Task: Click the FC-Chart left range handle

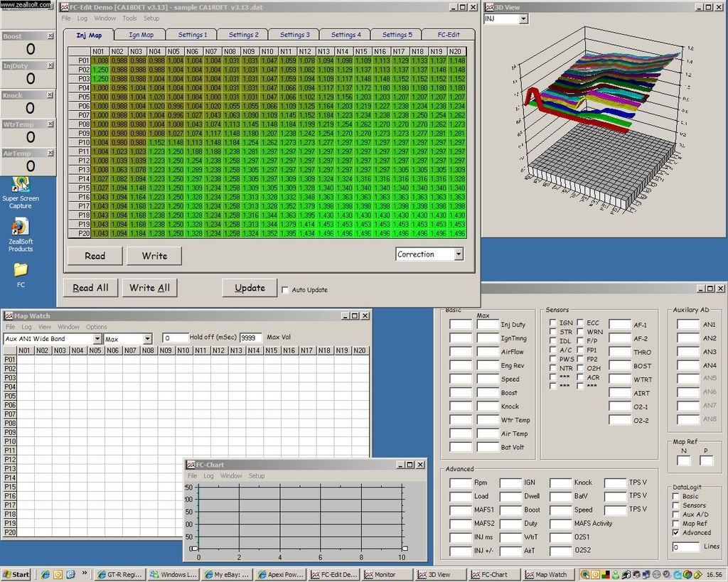Action: tap(193, 549)
